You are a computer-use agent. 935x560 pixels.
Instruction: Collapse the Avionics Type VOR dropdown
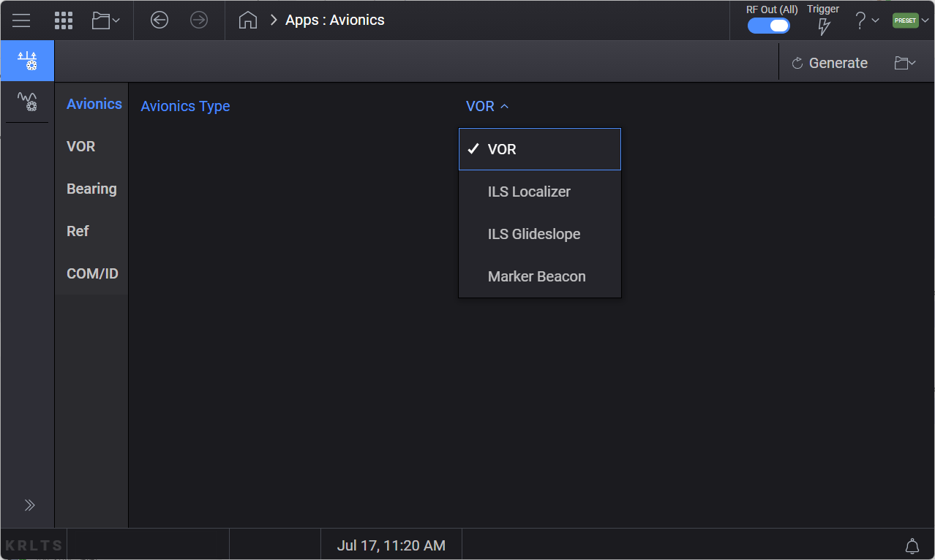[487, 106]
